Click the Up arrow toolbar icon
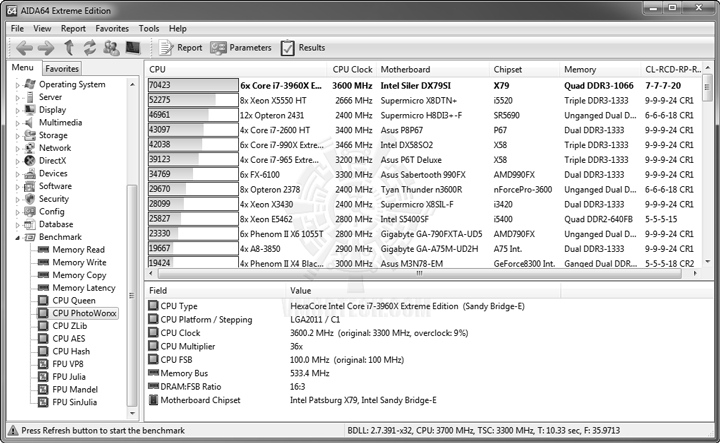Screen dimensions: 720x443 click(69, 48)
